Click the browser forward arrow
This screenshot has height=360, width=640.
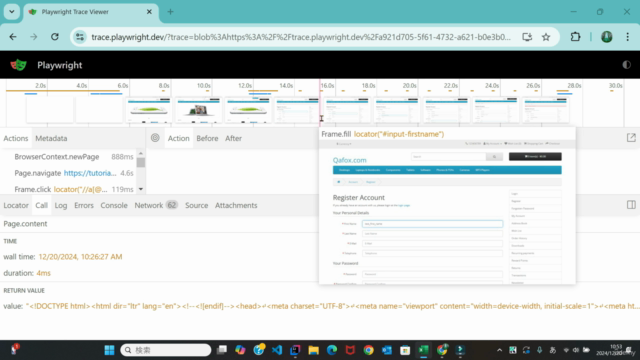[33, 37]
